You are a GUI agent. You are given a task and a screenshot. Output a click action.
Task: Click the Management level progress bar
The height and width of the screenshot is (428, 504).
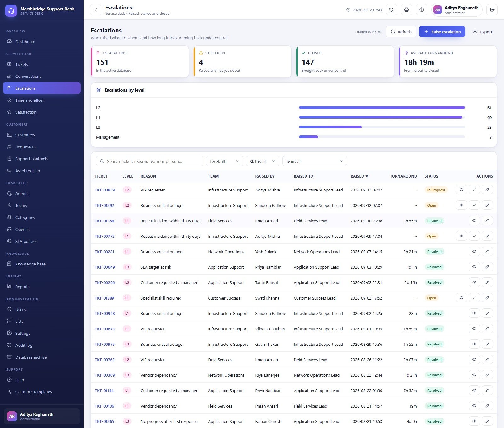tap(382, 137)
